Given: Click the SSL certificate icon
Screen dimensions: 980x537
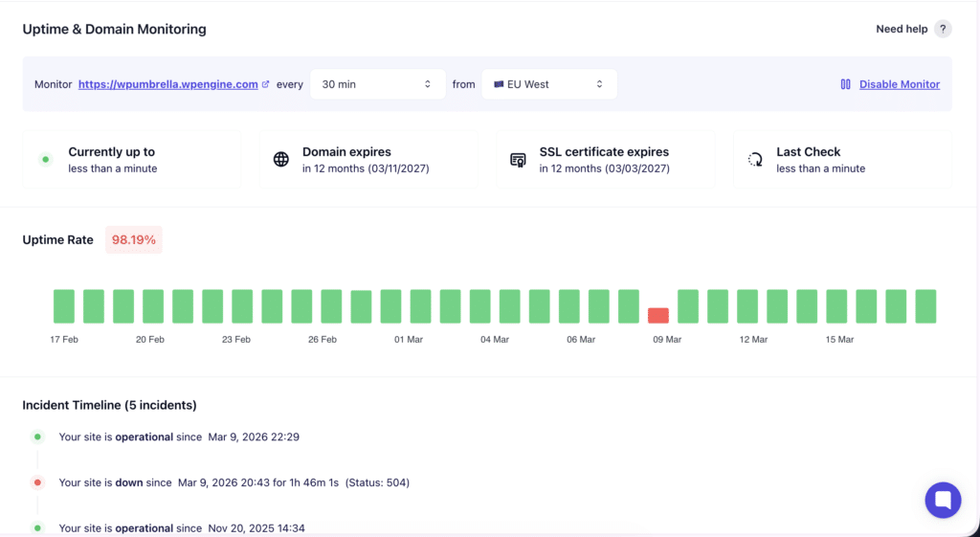Looking at the screenshot, I should (518, 160).
